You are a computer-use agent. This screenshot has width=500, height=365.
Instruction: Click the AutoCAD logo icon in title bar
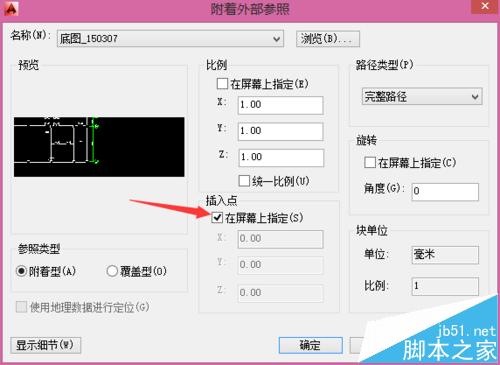pos(11,9)
